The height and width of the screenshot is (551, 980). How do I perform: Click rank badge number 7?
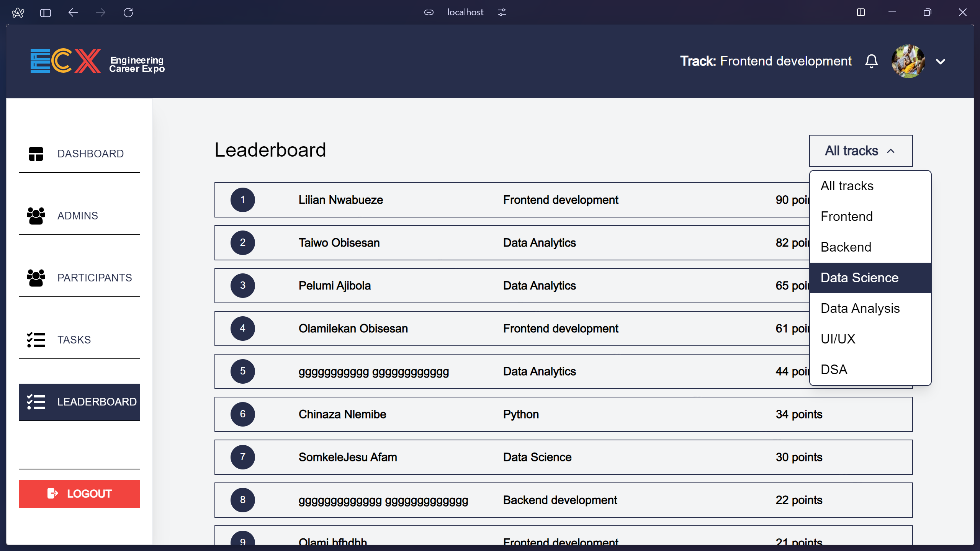pyautogui.click(x=243, y=457)
